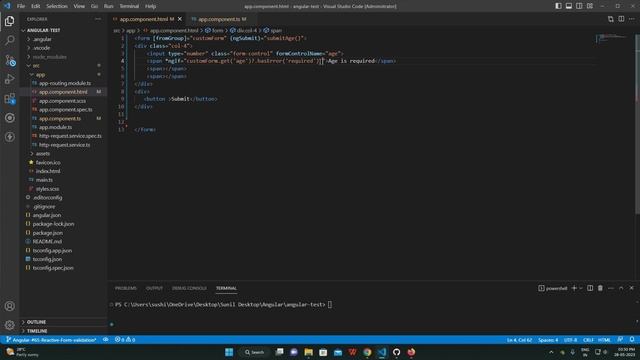Open the Run and Debug view

9,79
